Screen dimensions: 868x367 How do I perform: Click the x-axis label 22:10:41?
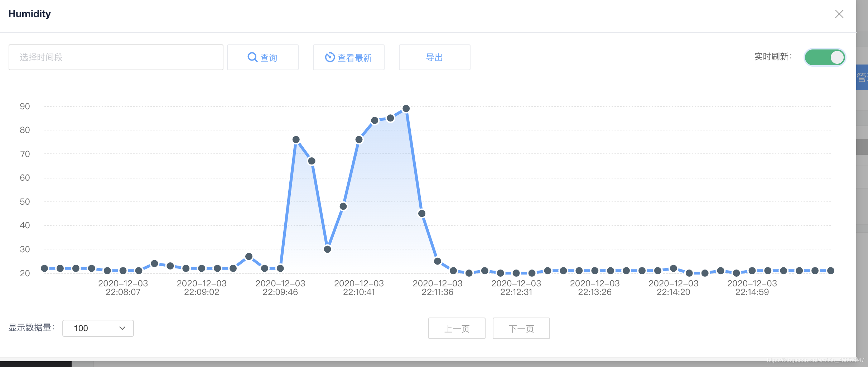(x=359, y=288)
